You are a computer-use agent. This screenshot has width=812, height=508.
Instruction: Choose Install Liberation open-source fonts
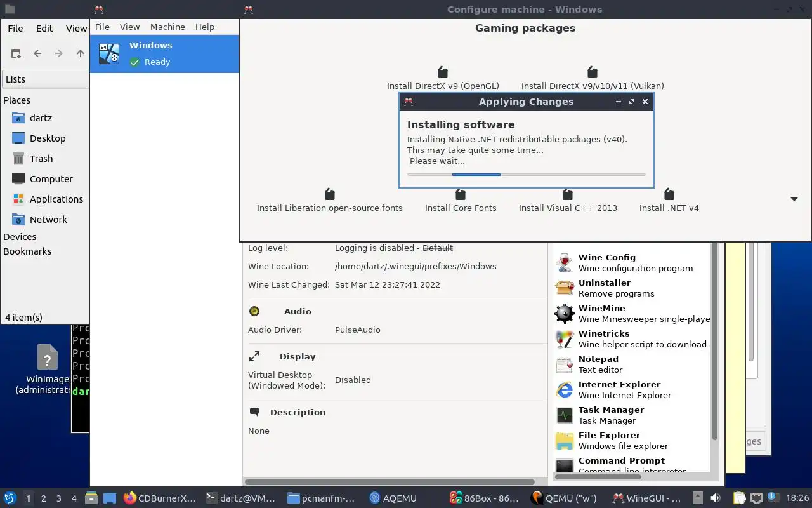[329, 201]
